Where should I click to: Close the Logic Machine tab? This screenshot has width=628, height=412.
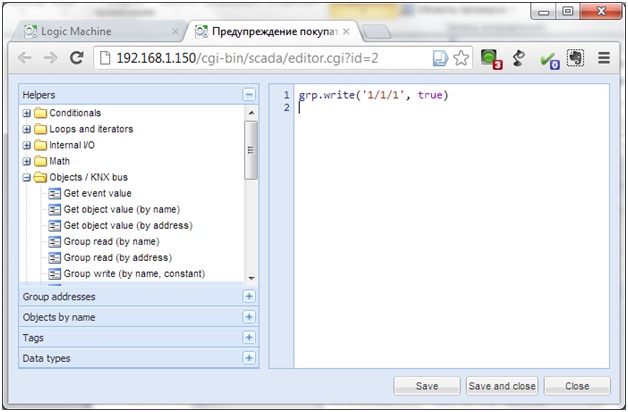175,31
